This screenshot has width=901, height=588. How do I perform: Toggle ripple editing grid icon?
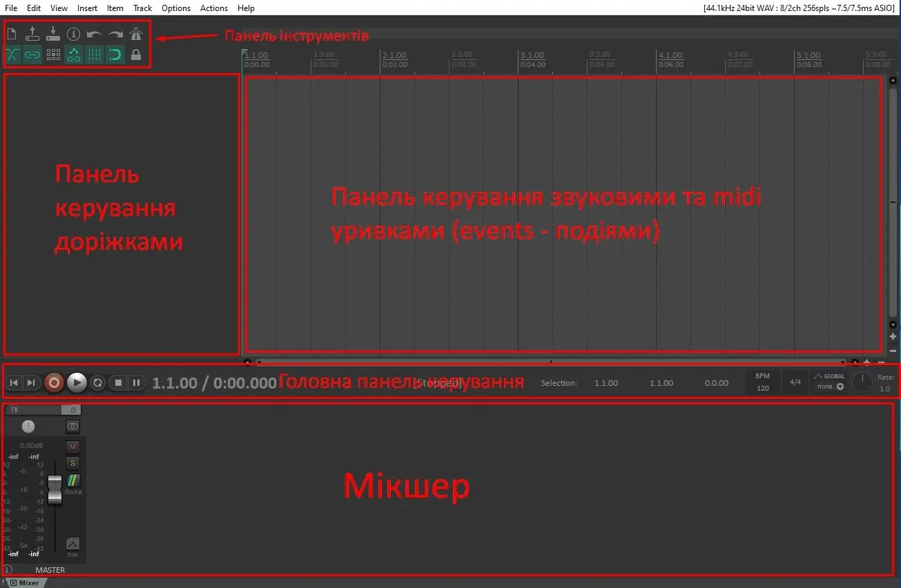[x=53, y=55]
